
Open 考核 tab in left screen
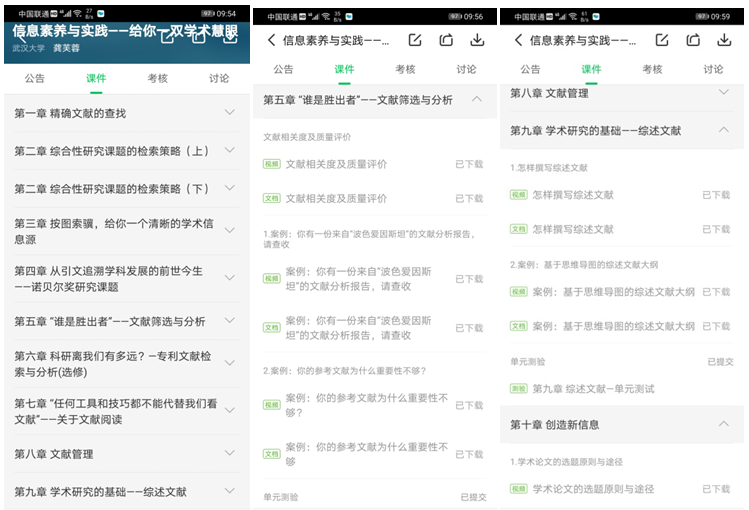click(158, 78)
